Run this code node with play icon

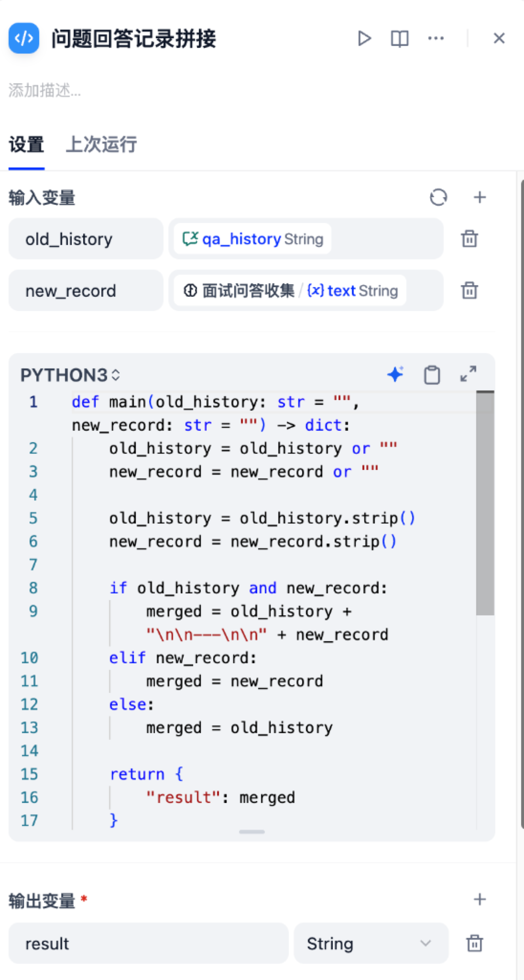(364, 38)
